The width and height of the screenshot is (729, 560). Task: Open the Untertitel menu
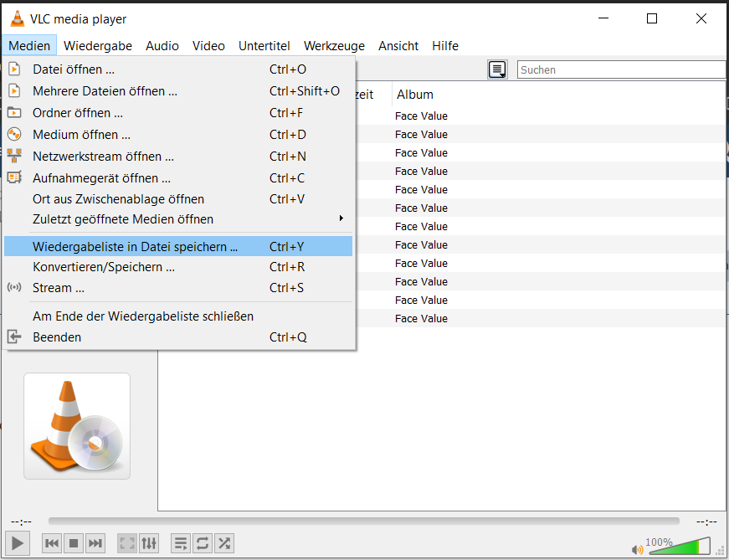click(x=264, y=45)
